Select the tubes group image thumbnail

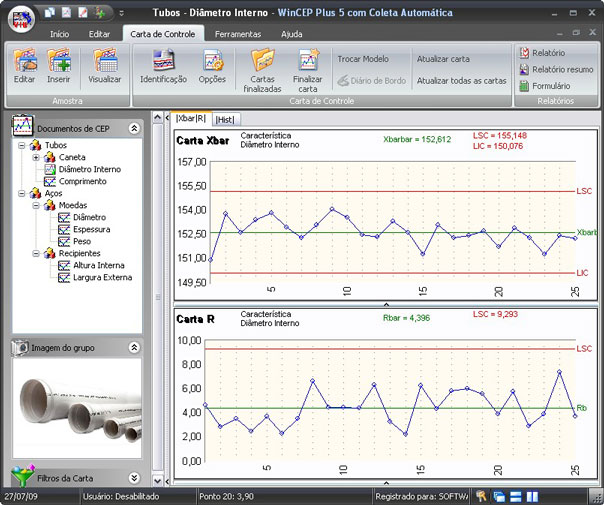coord(77,408)
